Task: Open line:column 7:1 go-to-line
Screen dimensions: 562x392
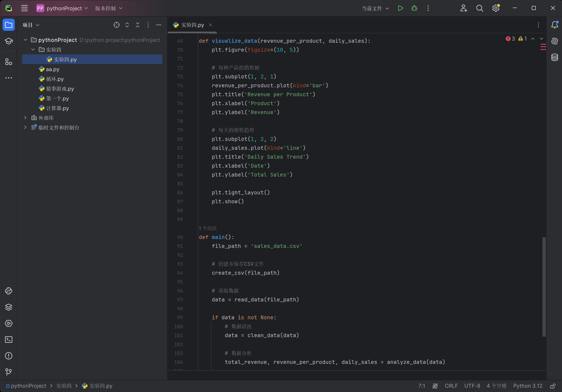Action: [422, 386]
